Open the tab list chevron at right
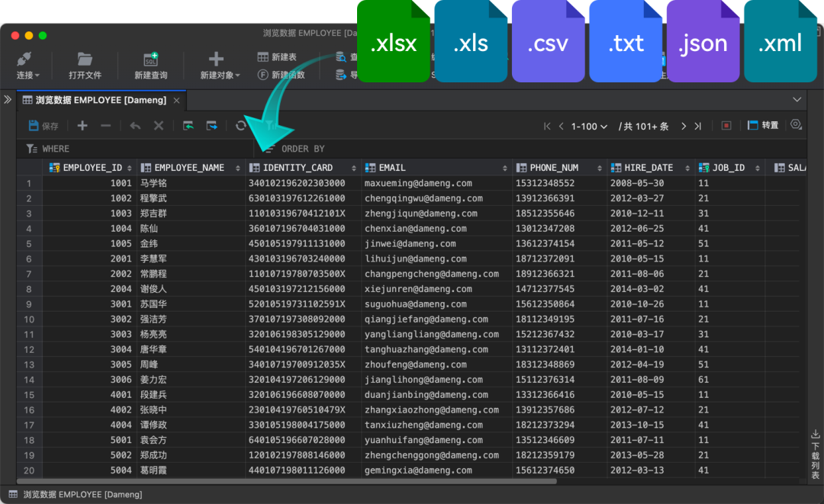Viewport: 824px width, 504px height. pyautogui.click(x=797, y=100)
